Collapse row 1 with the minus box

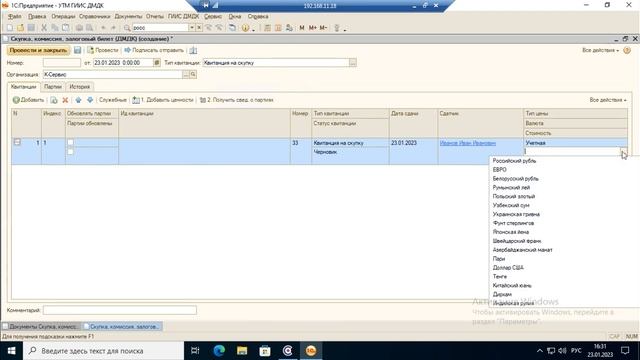(17, 142)
